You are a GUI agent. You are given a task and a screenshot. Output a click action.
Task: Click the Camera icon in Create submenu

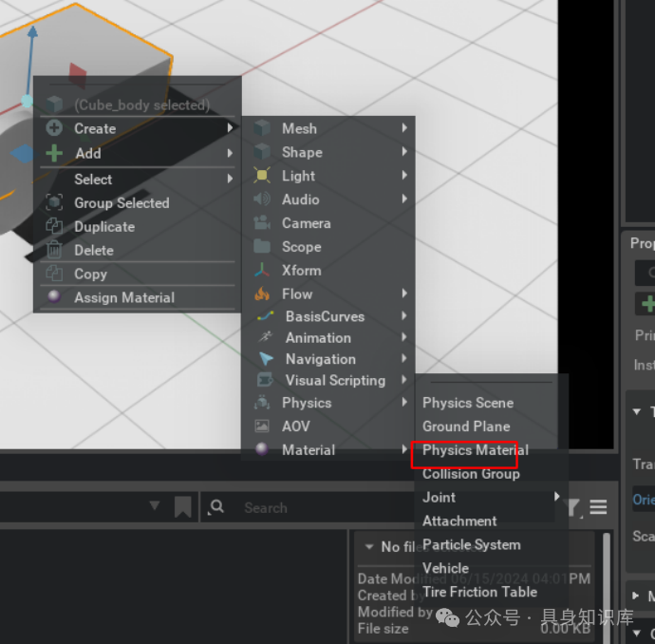point(262,223)
